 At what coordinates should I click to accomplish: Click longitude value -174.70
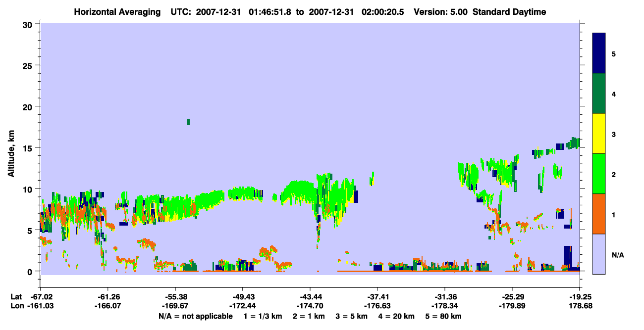click(x=310, y=306)
